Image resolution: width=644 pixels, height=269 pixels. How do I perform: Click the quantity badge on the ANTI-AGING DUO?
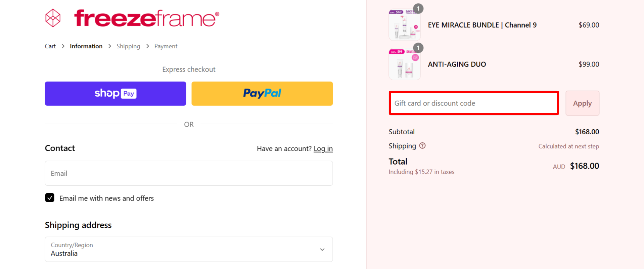(418, 48)
